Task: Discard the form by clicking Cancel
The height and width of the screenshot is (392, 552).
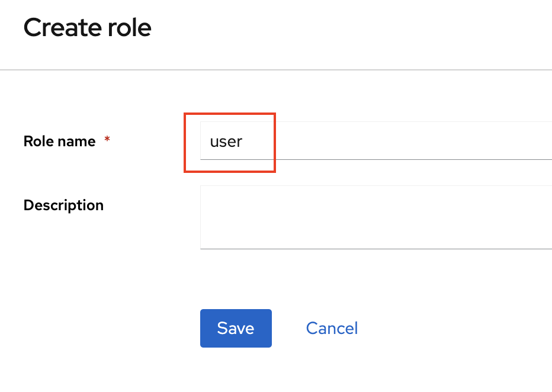Action: pyautogui.click(x=332, y=328)
